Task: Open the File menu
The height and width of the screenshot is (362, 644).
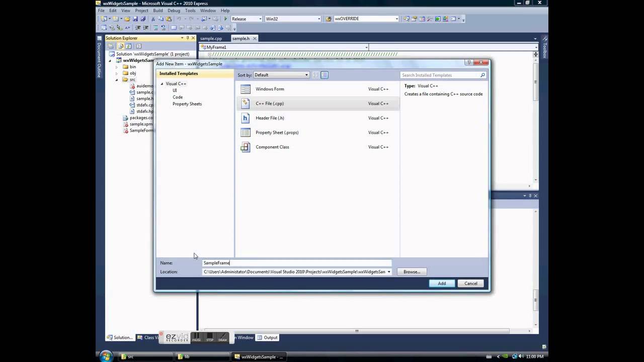Action: click(x=101, y=11)
